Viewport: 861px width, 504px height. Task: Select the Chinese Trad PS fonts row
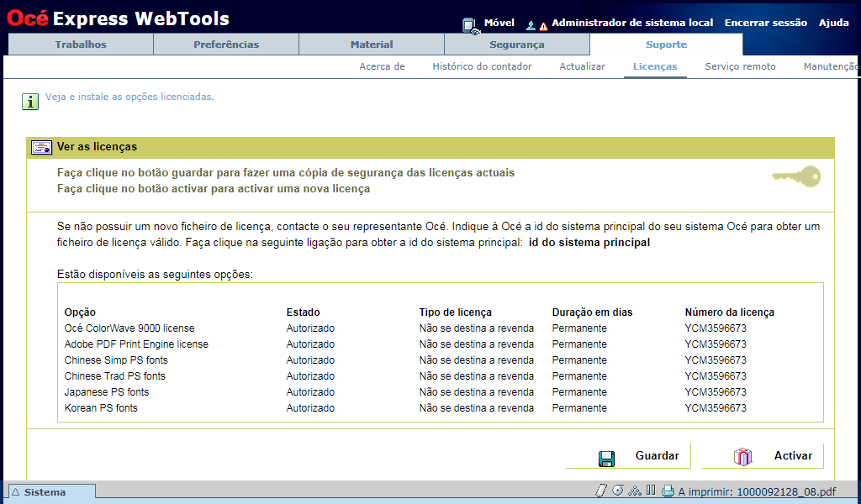(441, 375)
